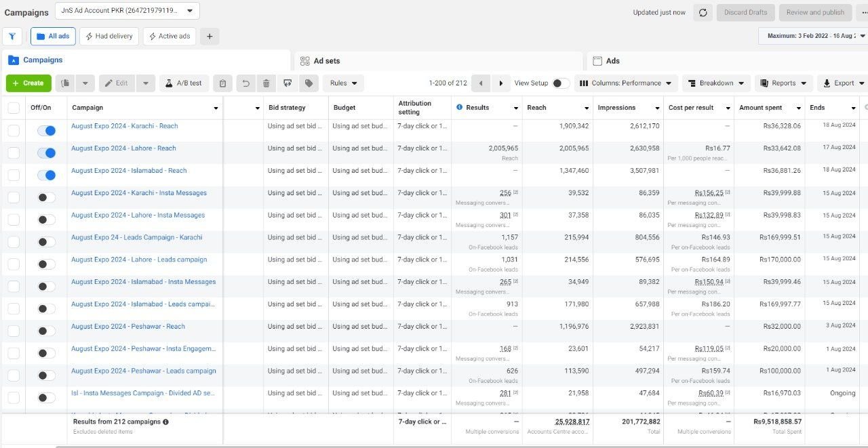
Task: Turn off August Expo 2024 Karachi Reach campaign
Action: pos(46,131)
